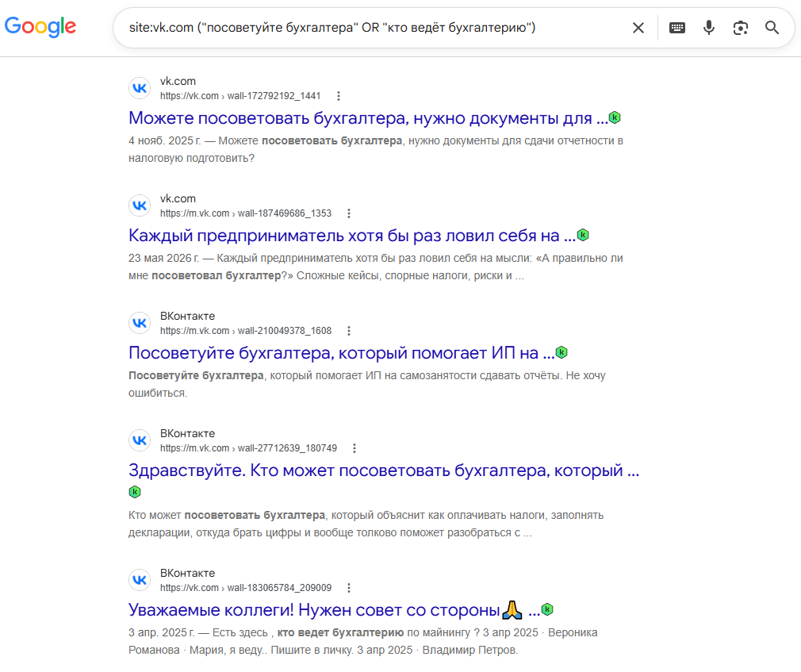The image size is (801, 672).
Task: Open three-dot menu beside wall-183065784_209009
Action: point(349,588)
